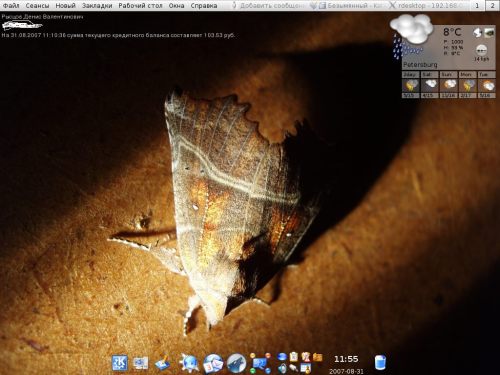500x375 pixels.
Task: Click the Show Desktop monitor icon
Action: tap(141, 363)
